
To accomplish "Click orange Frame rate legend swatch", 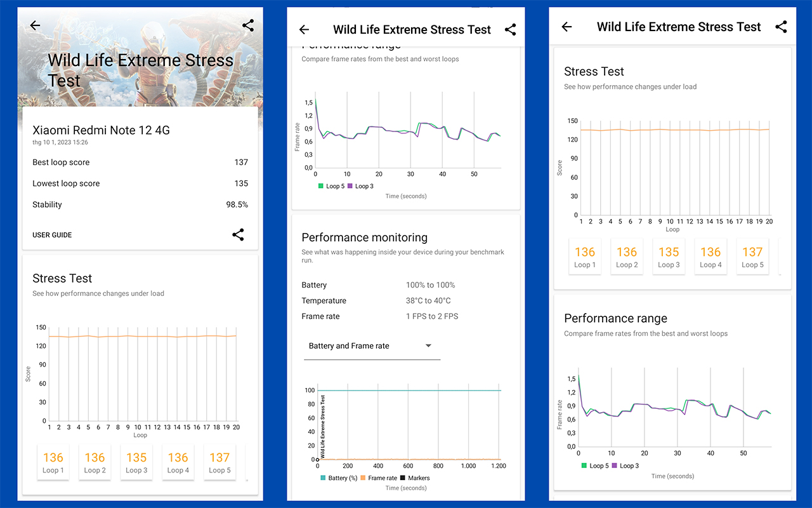I will click(363, 478).
